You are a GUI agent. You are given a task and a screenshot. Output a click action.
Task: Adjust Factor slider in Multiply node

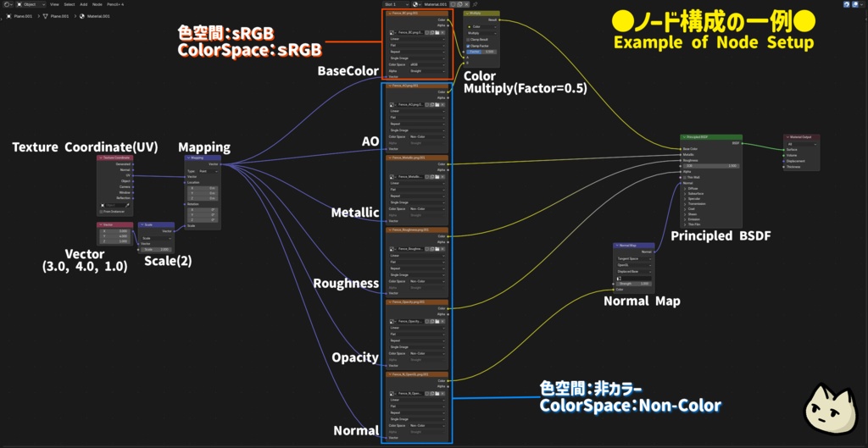point(481,52)
